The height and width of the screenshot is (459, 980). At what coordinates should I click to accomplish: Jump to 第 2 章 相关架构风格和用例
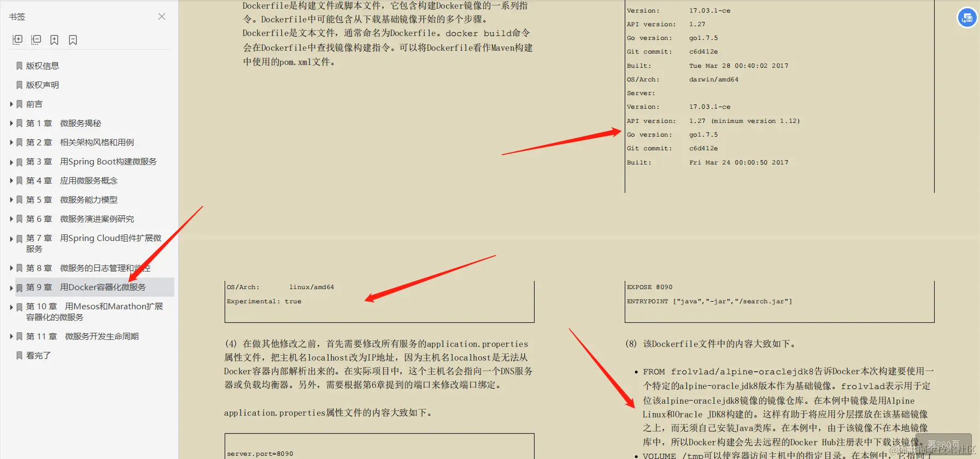(80, 142)
